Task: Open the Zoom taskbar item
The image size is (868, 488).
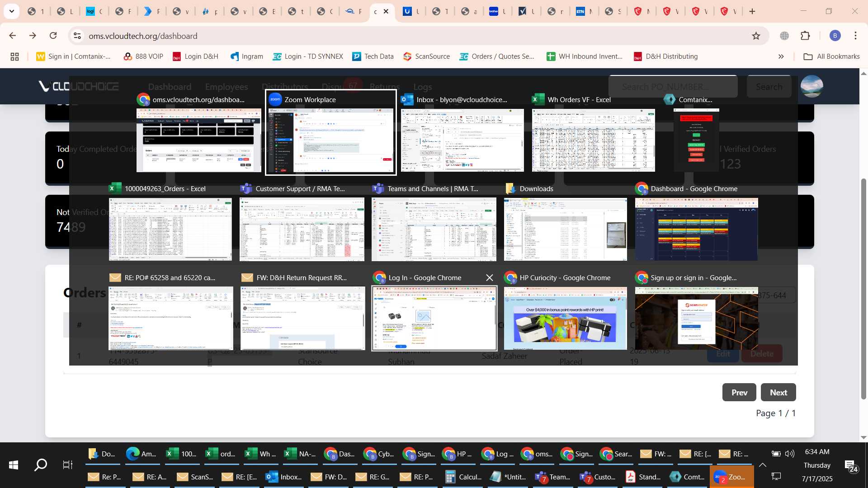Action: click(731, 477)
